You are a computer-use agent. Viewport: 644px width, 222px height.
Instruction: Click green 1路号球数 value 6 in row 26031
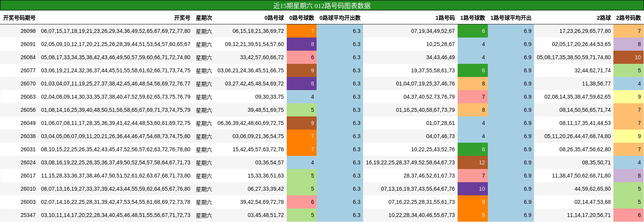point(473,149)
